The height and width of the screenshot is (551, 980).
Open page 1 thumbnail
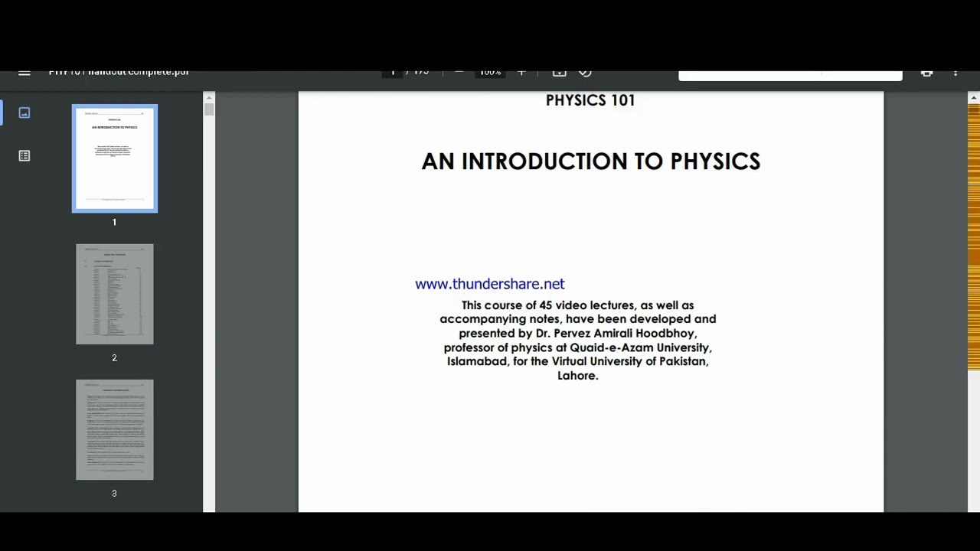tap(115, 158)
